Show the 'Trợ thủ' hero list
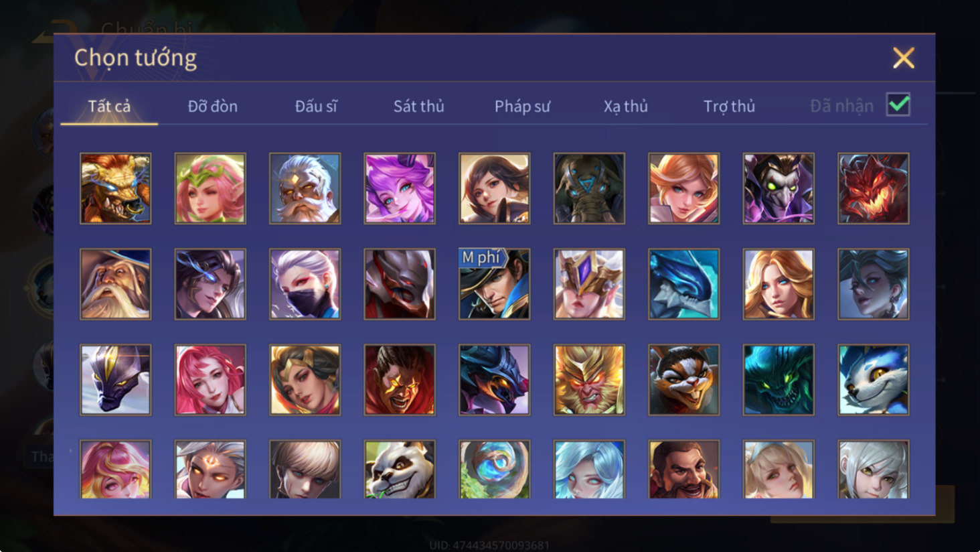The width and height of the screenshot is (980, 552). [x=729, y=106]
